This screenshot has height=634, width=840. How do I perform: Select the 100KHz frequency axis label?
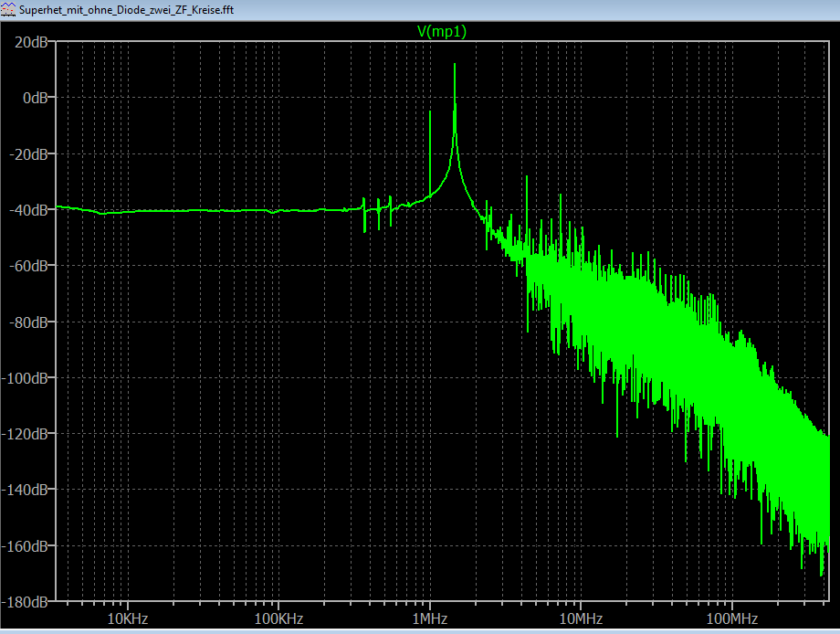click(x=278, y=618)
